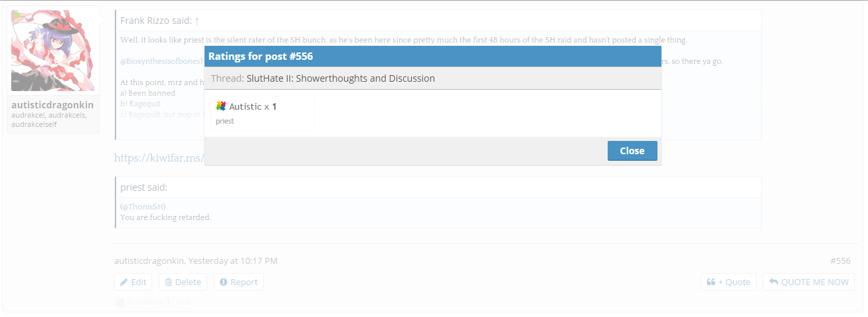Click the trash can icon on Delete
868x317 pixels.
168,282
